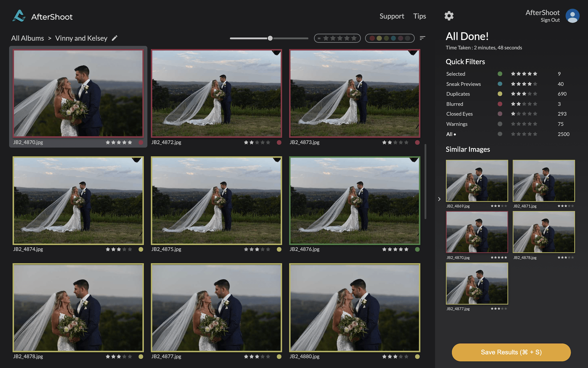Screen dimensions: 588x368
Task: Click the Vinny and Kelsey album name
Action: click(x=81, y=38)
